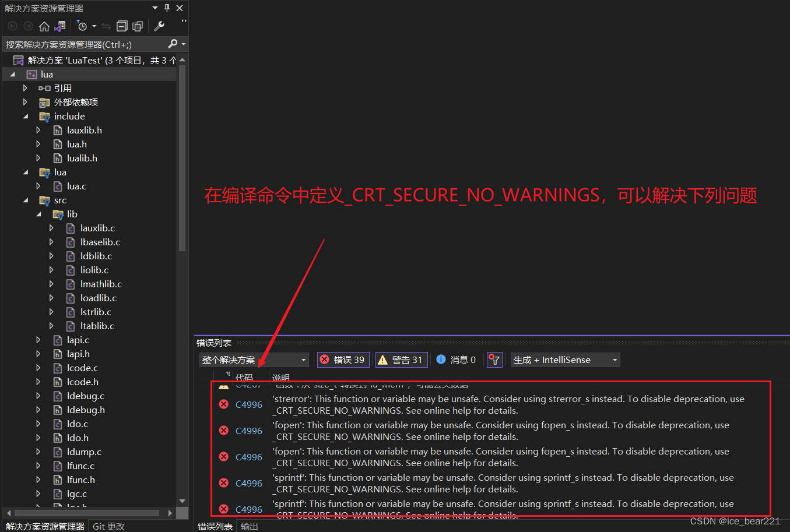Collapse All using the collapse icon
Image resolution: width=790 pixels, height=532 pixels.
click(122, 26)
